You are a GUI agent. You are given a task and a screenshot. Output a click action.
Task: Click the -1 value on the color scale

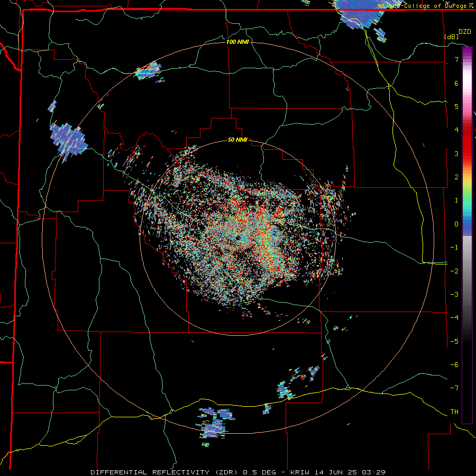pos(454,248)
